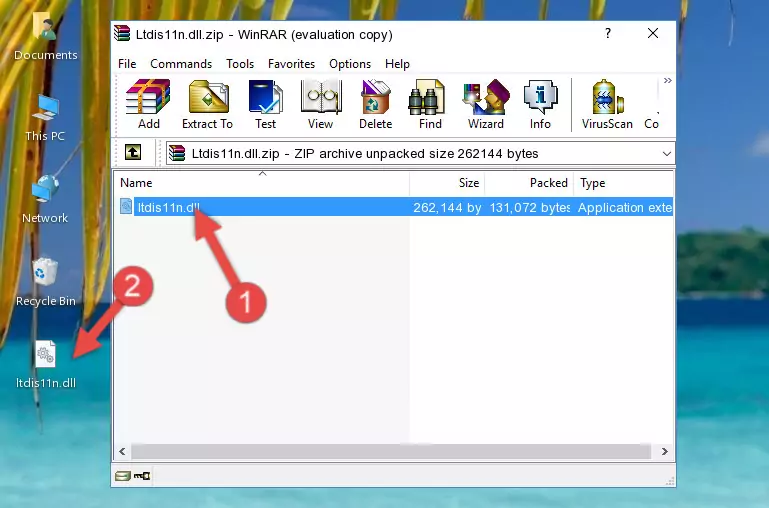Screen dimensions: 769x508
Task: Select the Network desktop icon
Action: (x=45, y=200)
